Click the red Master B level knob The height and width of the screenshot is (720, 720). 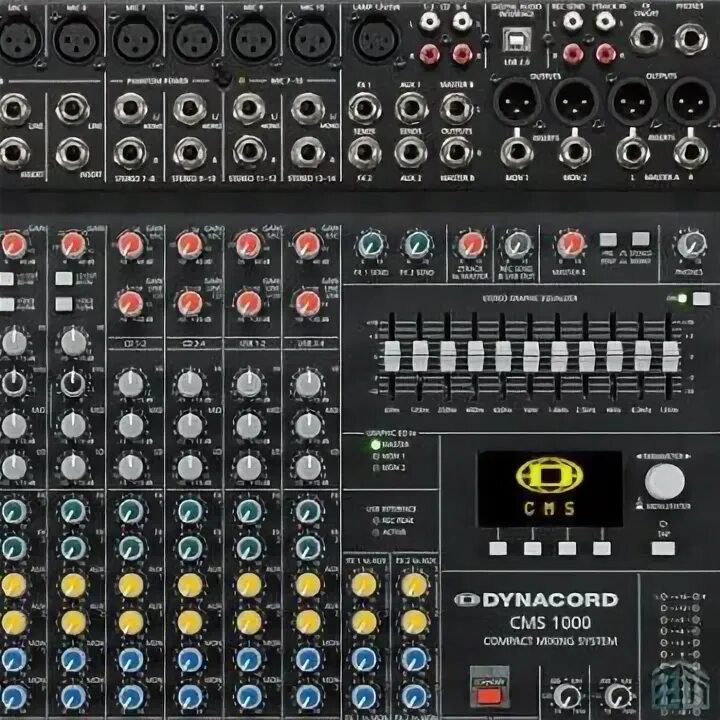(570, 244)
